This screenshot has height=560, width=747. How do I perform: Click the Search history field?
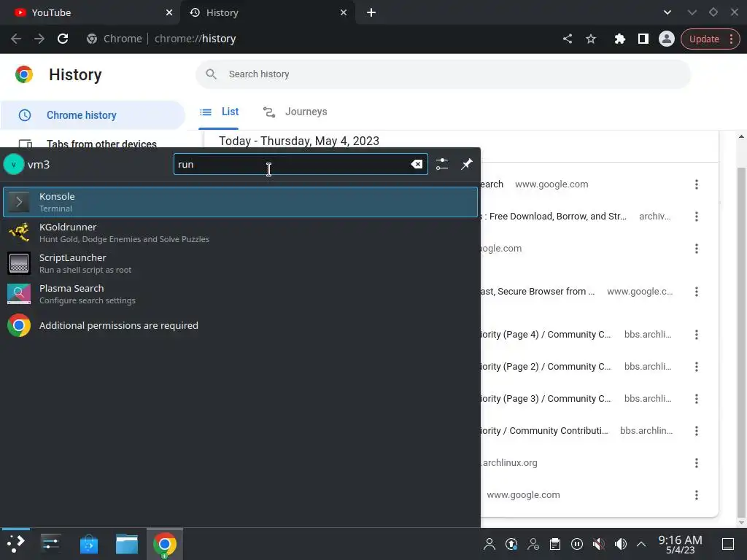(443, 74)
